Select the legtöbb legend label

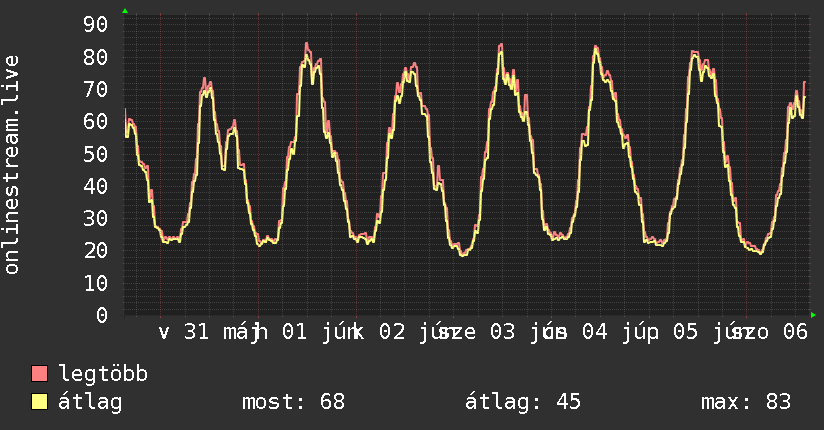(103, 374)
